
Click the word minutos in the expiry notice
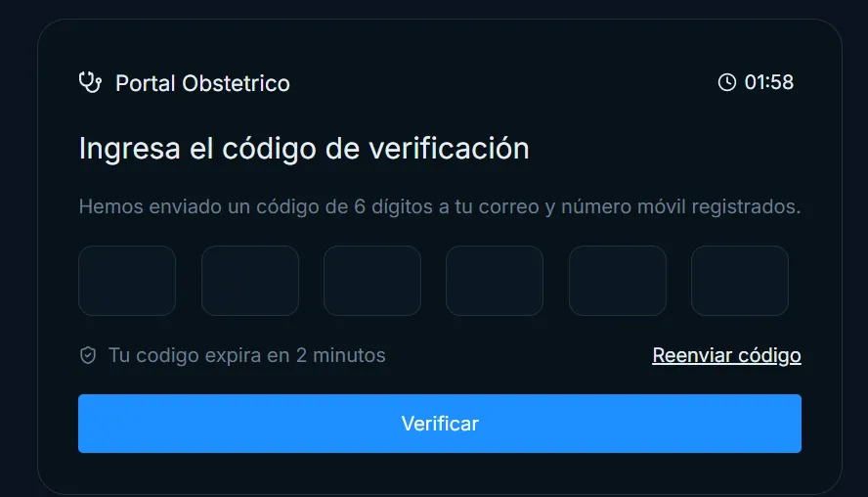pos(349,355)
